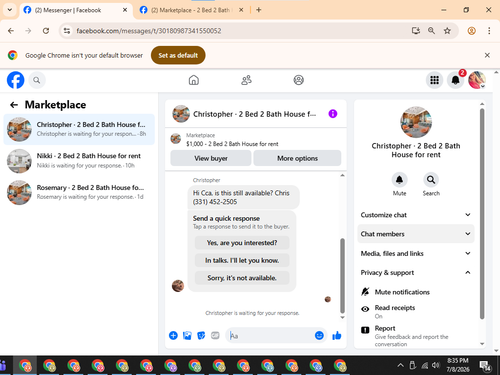Click the Mute bell in chat details

point(399,180)
